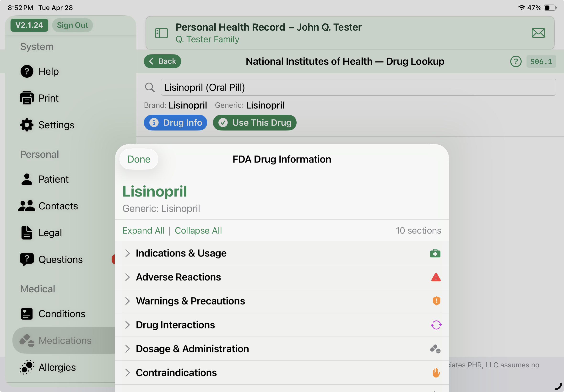Open Print menu item
564x392 pixels.
click(49, 98)
